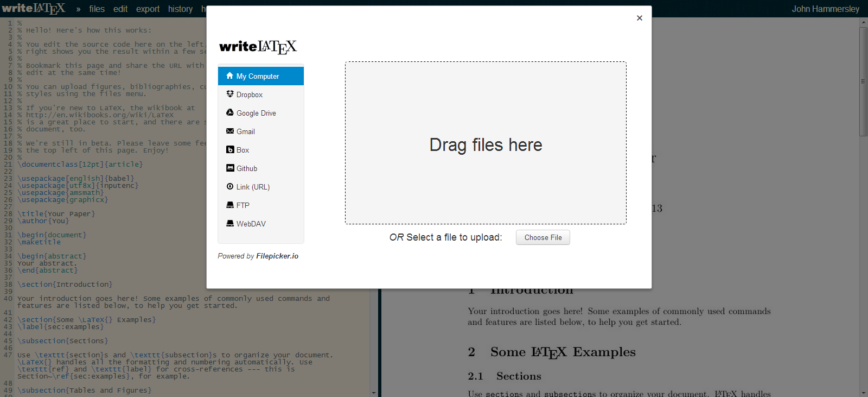Click the Box logo icon
This screenshot has width=868, height=397.
(230, 149)
